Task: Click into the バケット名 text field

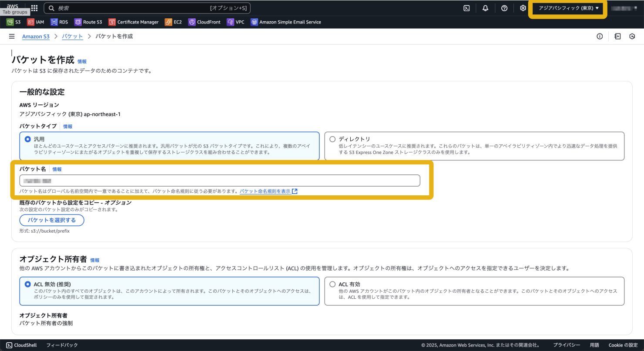Action: [x=220, y=181]
